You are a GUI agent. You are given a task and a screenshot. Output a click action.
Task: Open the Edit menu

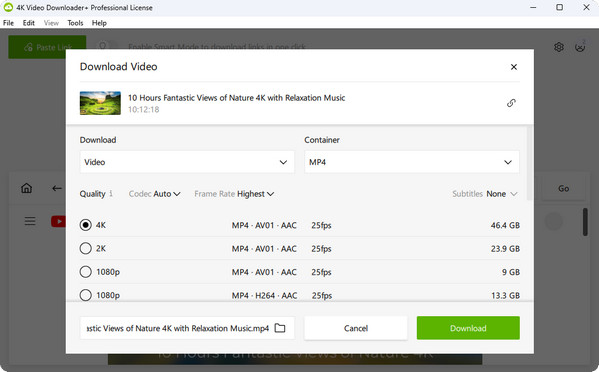[x=29, y=23]
